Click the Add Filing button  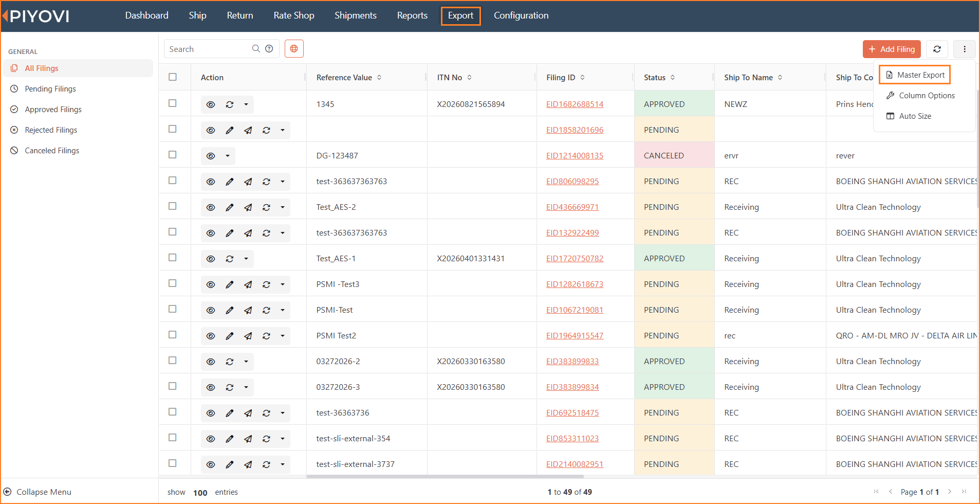892,49
